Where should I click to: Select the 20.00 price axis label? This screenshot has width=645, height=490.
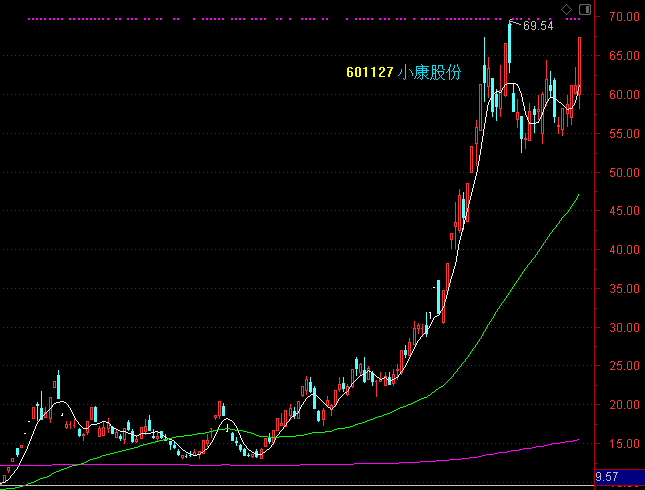tap(624, 404)
